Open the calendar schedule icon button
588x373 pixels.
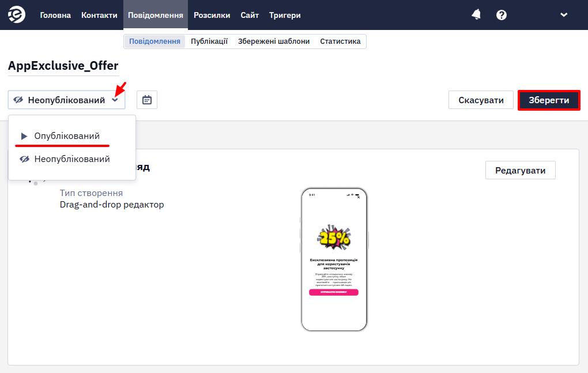pos(147,100)
